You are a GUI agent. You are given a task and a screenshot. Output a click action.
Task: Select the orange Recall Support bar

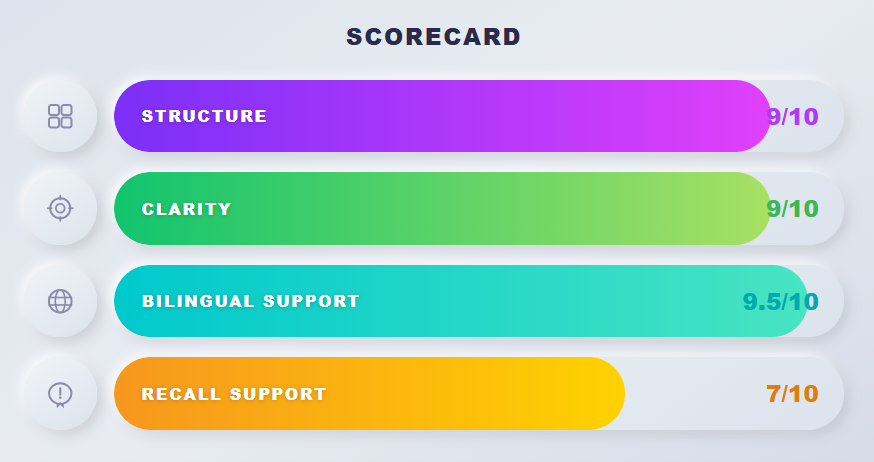coord(370,393)
